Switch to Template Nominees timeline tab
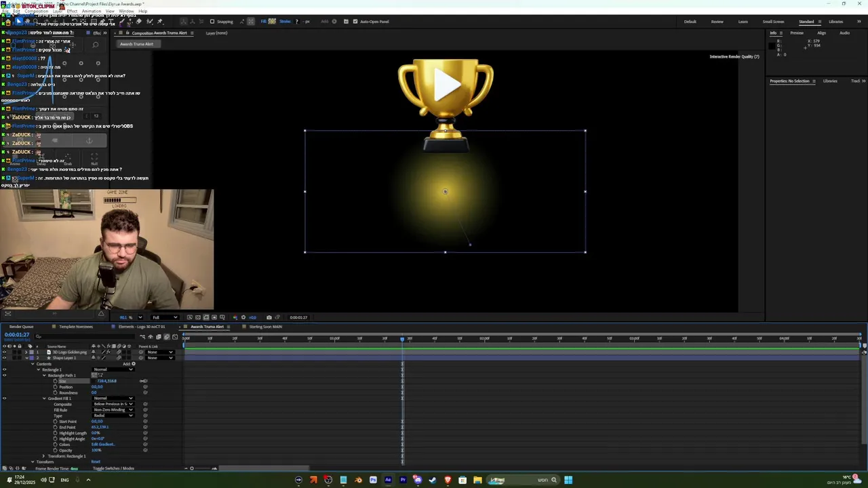 [x=76, y=327]
